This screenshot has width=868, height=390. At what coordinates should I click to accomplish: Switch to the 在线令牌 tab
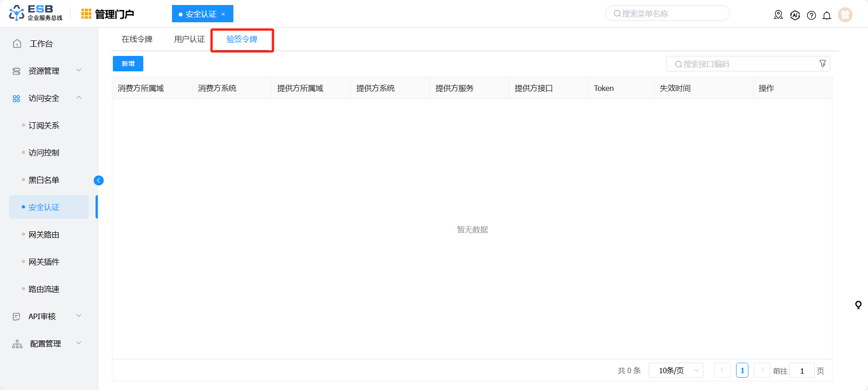(x=137, y=39)
